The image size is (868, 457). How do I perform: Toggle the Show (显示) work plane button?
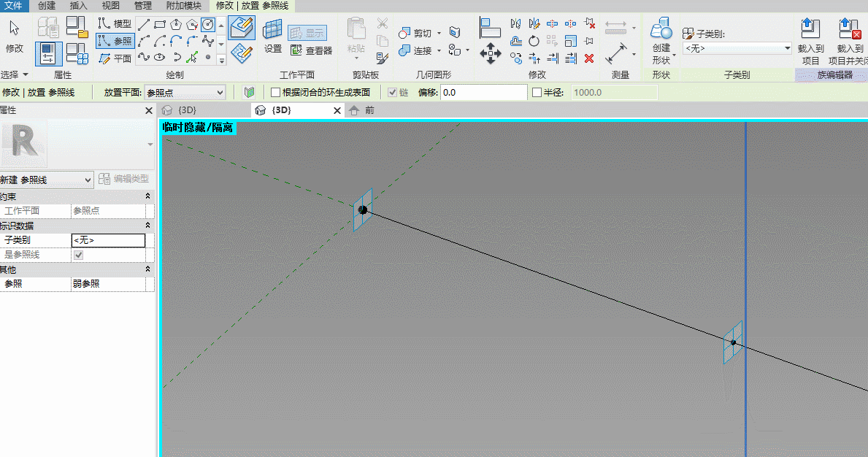307,33
